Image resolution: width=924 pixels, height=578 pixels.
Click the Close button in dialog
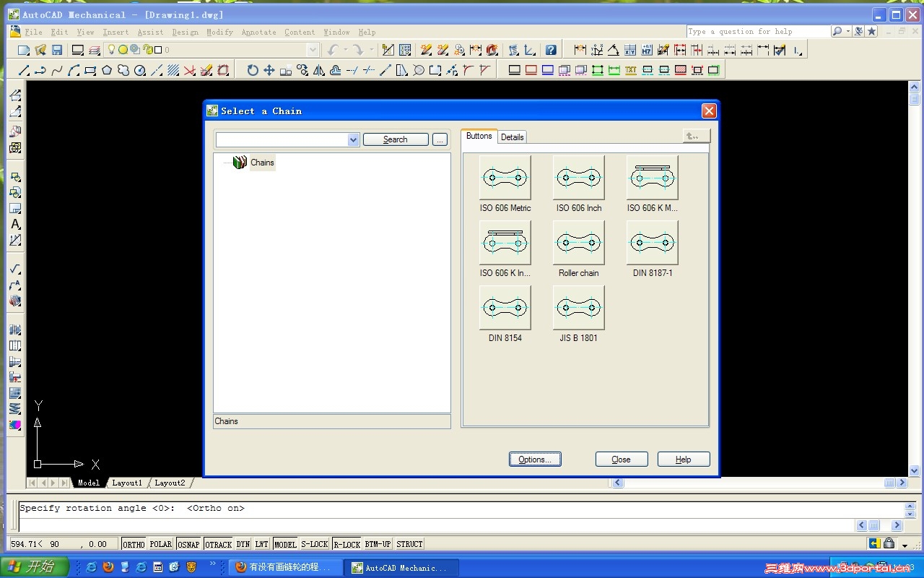[622, 460]
